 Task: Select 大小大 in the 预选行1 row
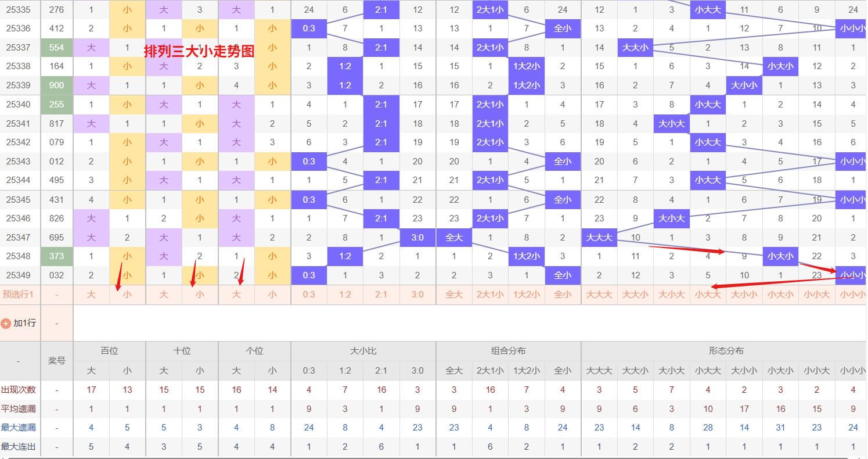point(672,295)
